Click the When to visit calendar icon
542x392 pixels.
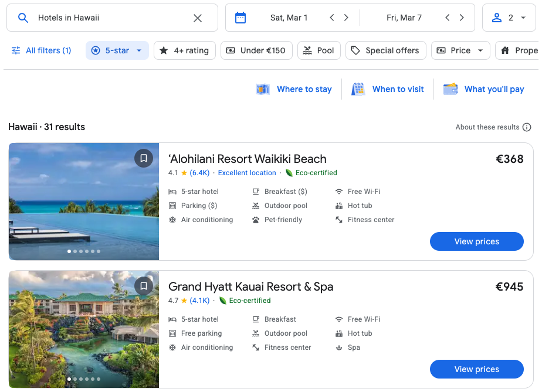pyautogui.click(x=358, y=89)
